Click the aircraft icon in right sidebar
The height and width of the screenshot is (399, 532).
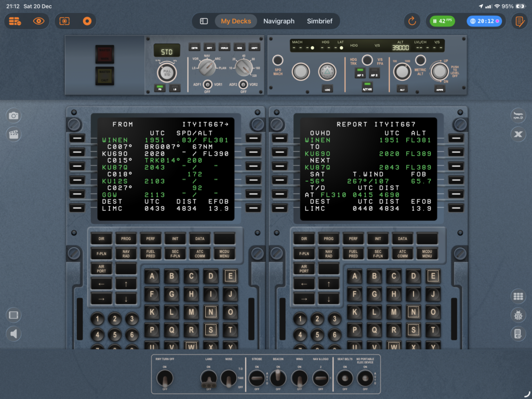click(x=517, y=116)
